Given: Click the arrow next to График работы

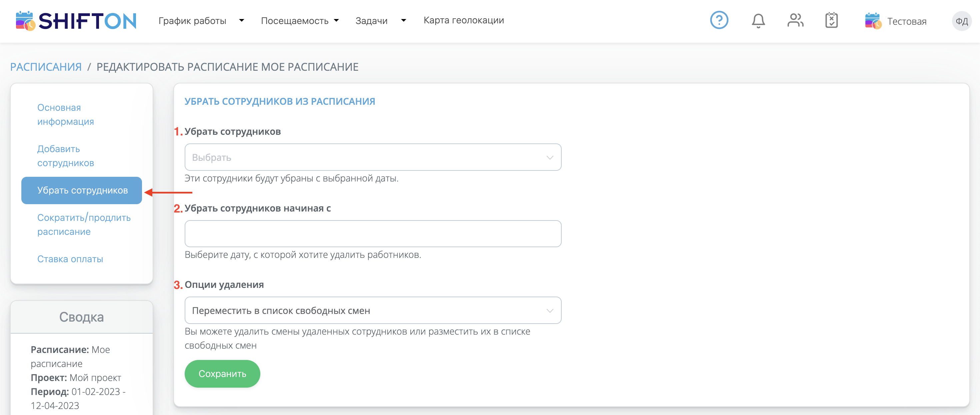Looking at the screenshot, I should [242, 20].
